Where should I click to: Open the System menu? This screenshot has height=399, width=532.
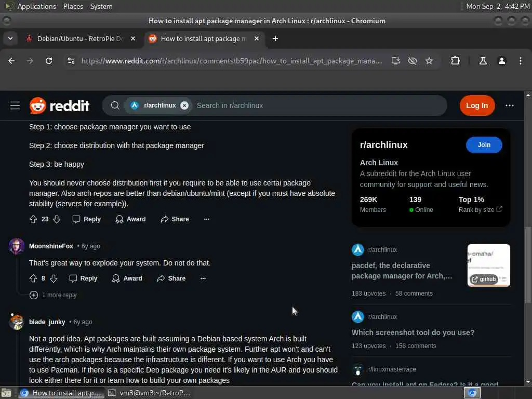(101, 6)
